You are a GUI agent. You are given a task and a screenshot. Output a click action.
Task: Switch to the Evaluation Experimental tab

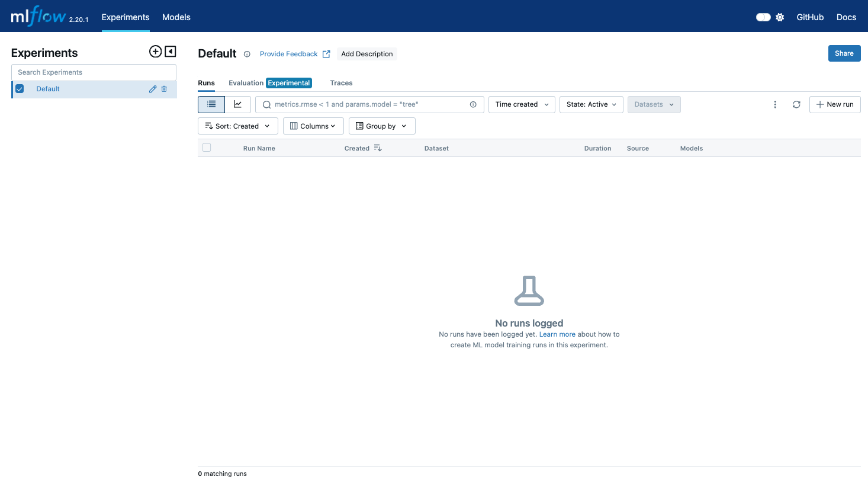270,83
